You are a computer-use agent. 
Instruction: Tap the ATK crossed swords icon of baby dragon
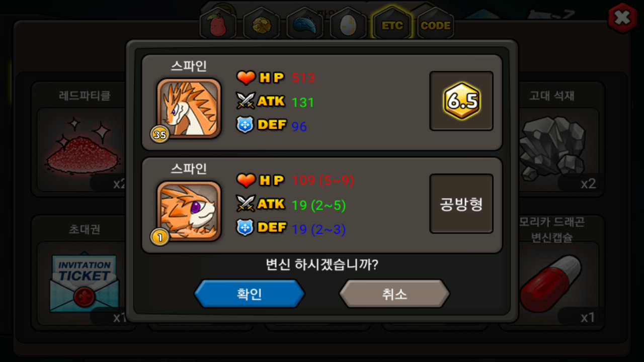tap(246, 203)
